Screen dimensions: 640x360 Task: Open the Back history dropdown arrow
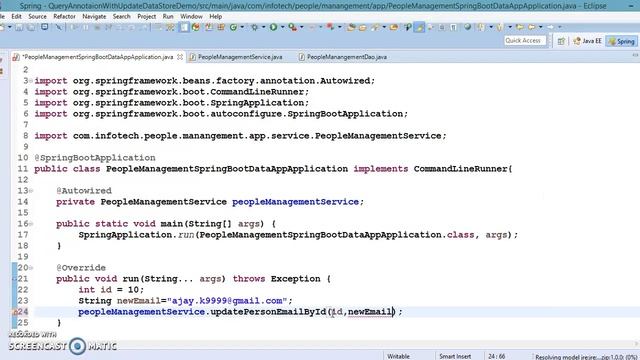(x=541, y=27)
